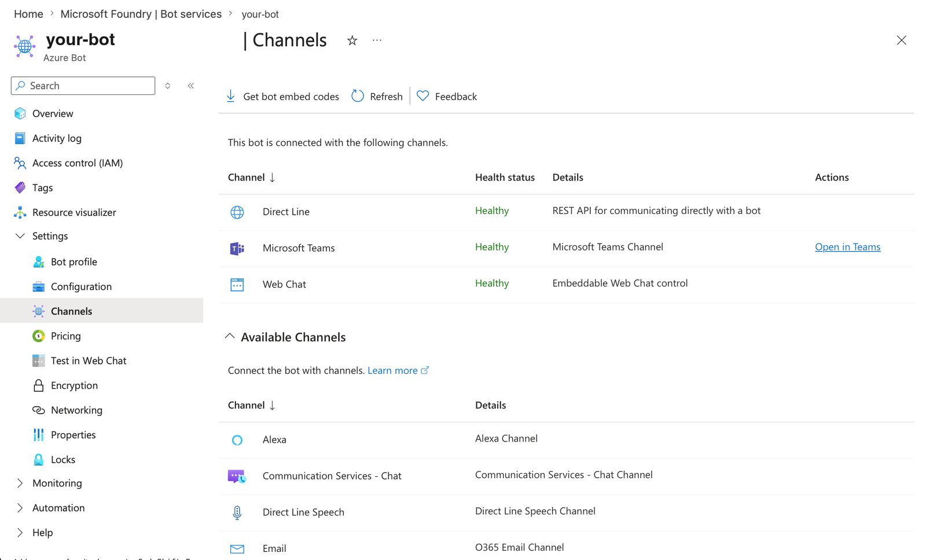Click the Test in Web Chat icon
The image size is (926, 560).
(39, 361)
